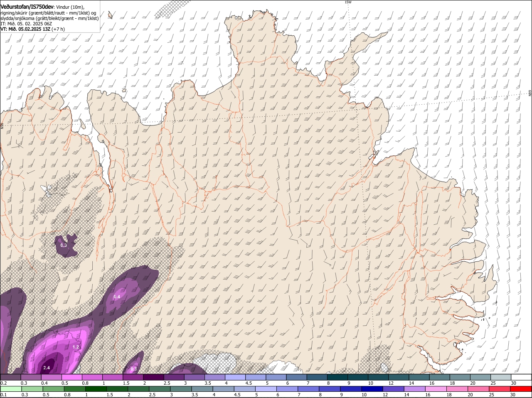532x398 pixels.
Task: Click the bright red swatch above 30 in lower legend
Action: tap(521, 389)
